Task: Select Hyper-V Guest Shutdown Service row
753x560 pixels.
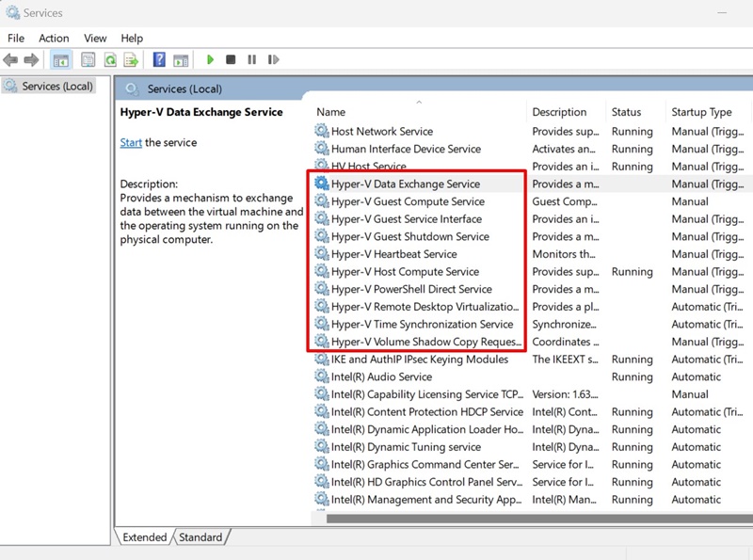Action: (531, 236)
